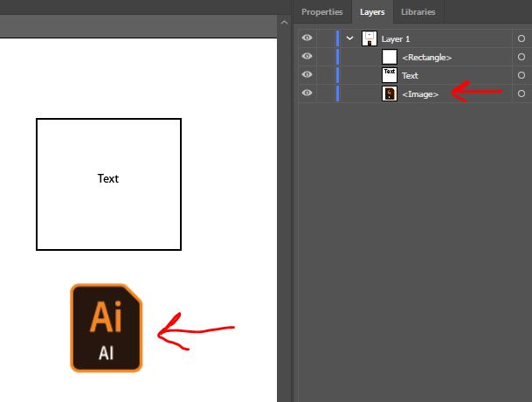Switch to the Properties tab
This screenshot has width=532, height=402.
click(x=322, y=12)
